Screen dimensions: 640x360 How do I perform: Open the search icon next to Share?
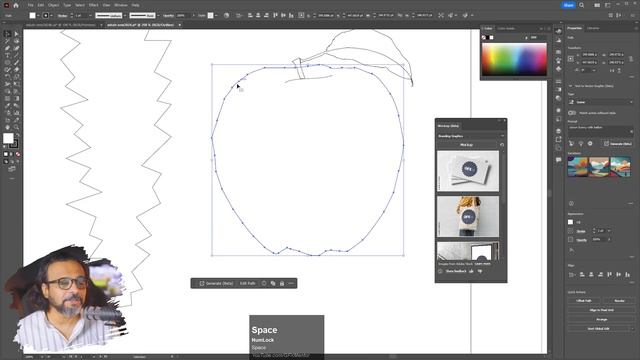582,5
